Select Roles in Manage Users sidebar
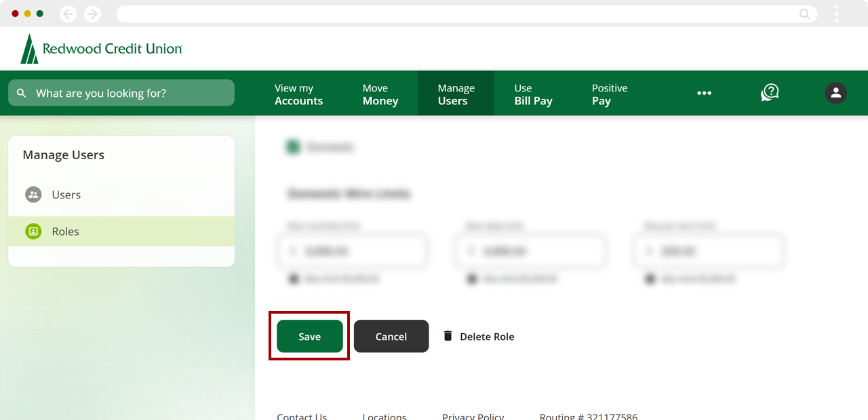 coord(121,231)
